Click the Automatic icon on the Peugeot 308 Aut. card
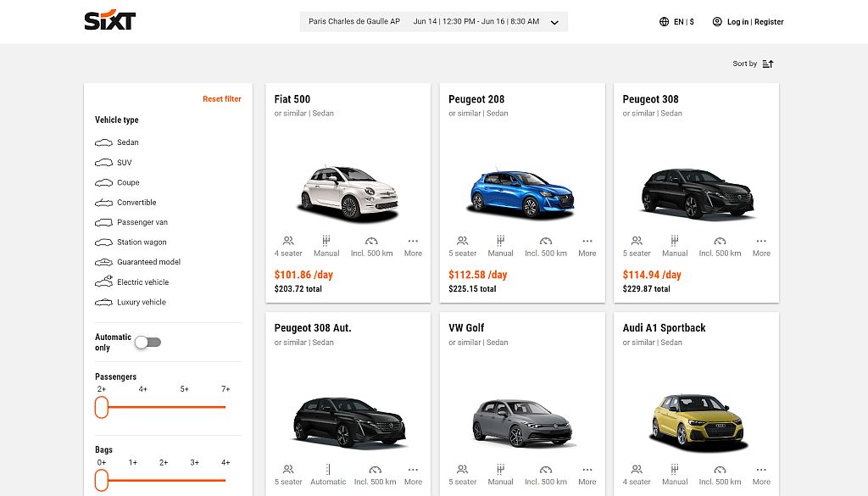The width and height of the screenshot is (868, 496). 327,470
